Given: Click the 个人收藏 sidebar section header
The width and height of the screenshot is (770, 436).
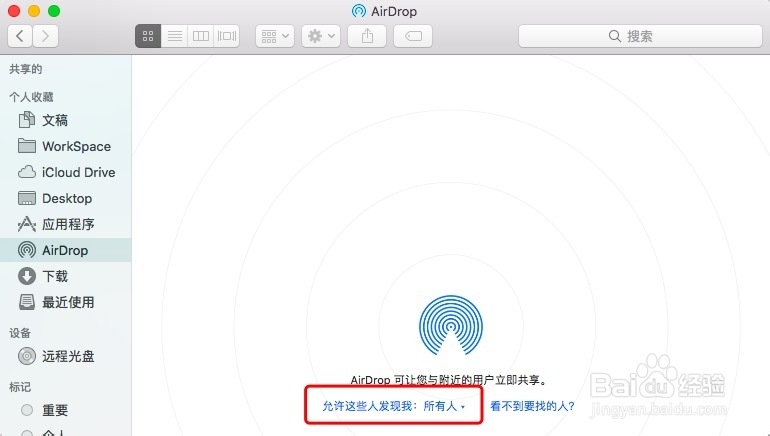Looking at the screenshot, I should click(31, 97).
